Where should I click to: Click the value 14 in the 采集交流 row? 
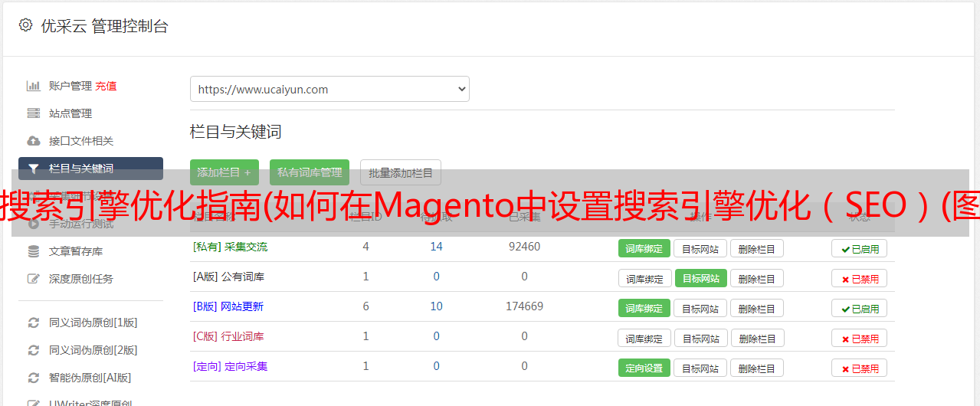[436, 247]
